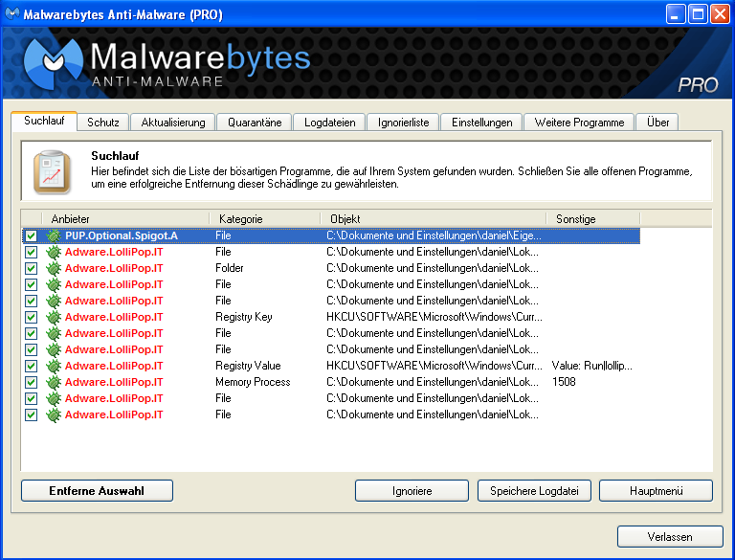Go to the Quarantäne tab
Screen dimensions: 735x560
(x=255, y=123)
